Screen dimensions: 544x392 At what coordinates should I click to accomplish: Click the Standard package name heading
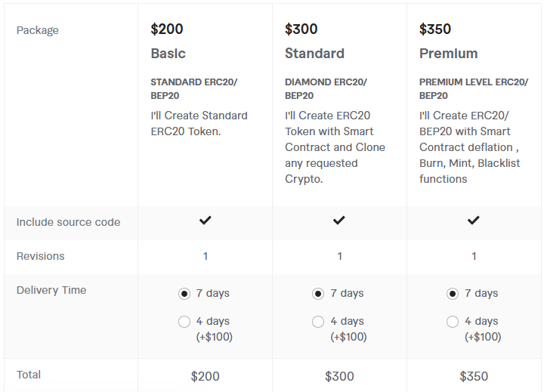314,54
